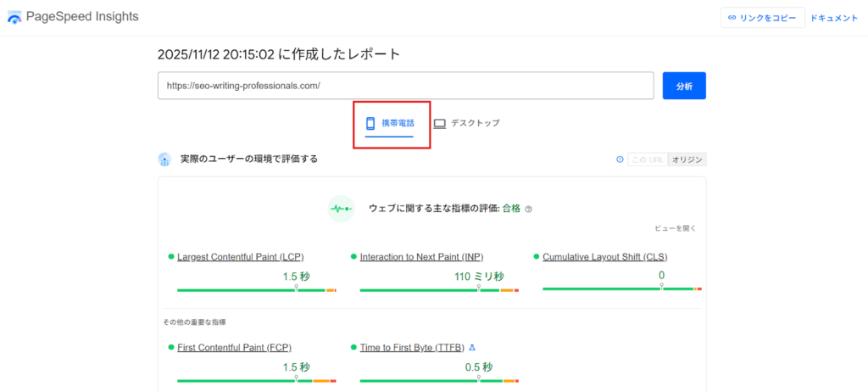The height and width of the screenshot is (392, 868).
Task: Click the desktop laptop icon
Action: [x=440, y=124]
